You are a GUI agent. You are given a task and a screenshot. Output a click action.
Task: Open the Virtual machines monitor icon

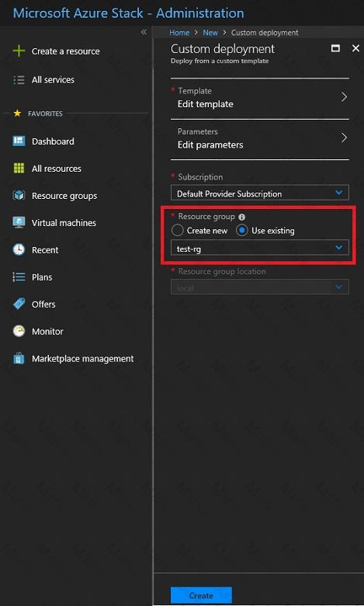19,223
